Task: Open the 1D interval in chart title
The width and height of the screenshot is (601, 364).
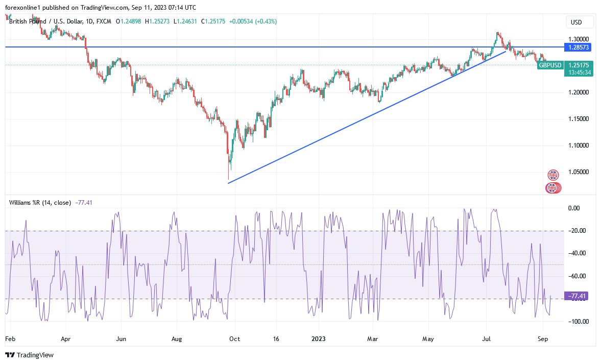Action: click(x=89, y=21)
